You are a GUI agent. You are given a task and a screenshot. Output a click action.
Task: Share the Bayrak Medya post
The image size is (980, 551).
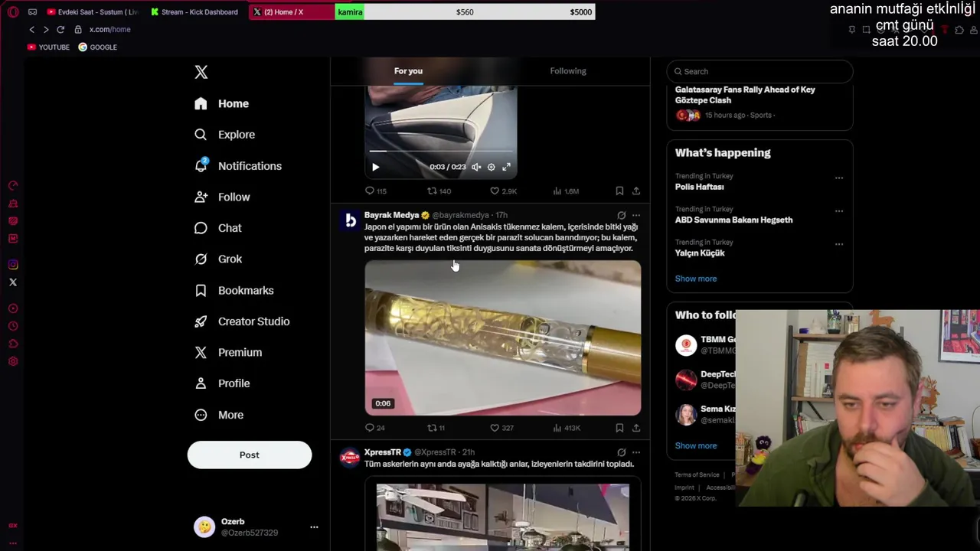pyautogui.click(x=635, y=428)
